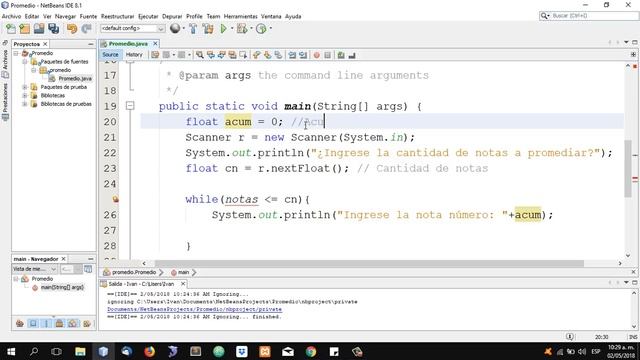Open the Herramientas menu
Image resolution: width=640 pixels, height=360 pixels.
(x=241, y=16)
